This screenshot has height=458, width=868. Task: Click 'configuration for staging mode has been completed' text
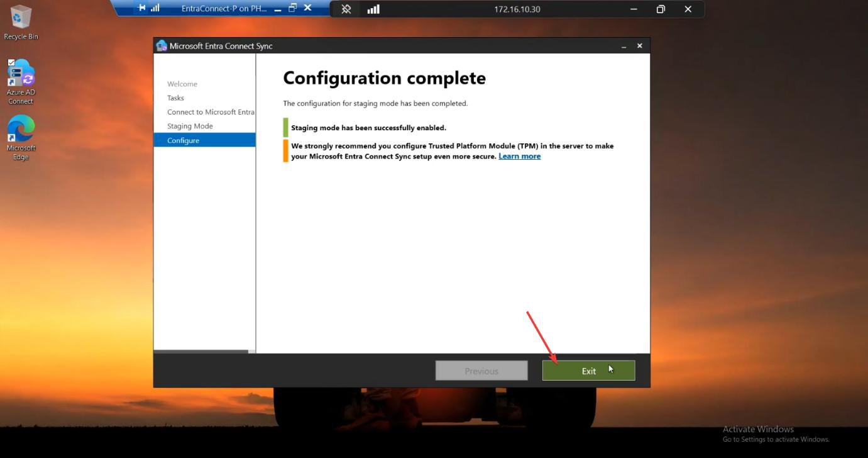[375, 103]
